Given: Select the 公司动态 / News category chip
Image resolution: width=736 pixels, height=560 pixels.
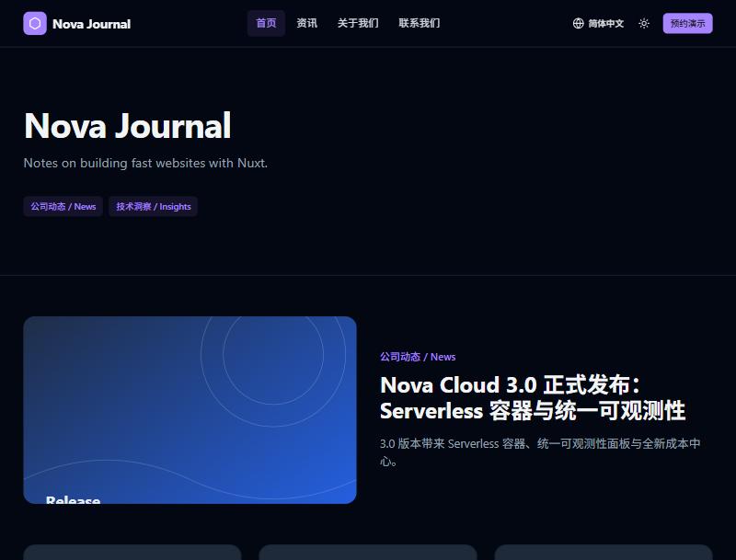Looking at the screenshot, I should pyautogui.click(x=63, y=206).
